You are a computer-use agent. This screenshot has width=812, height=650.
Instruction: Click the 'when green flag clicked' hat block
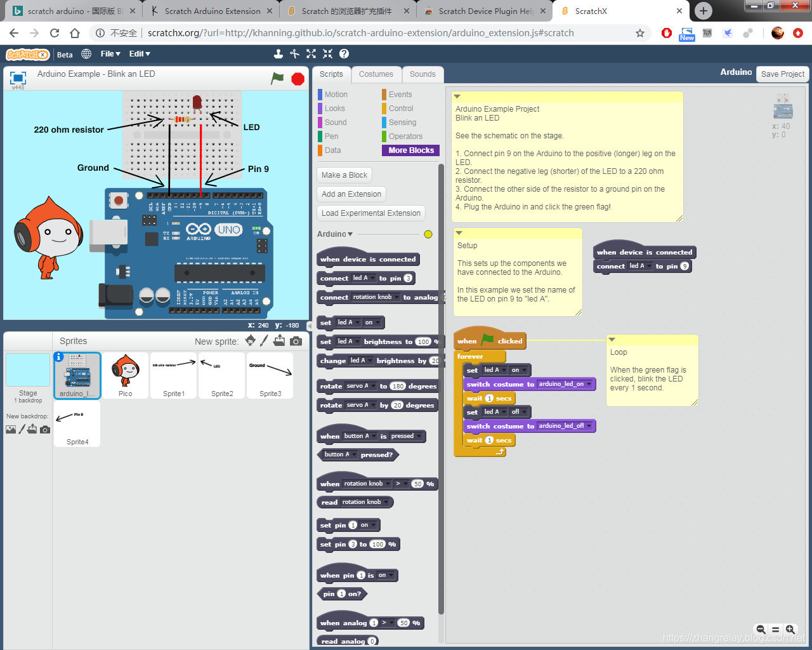click(489, 340)
